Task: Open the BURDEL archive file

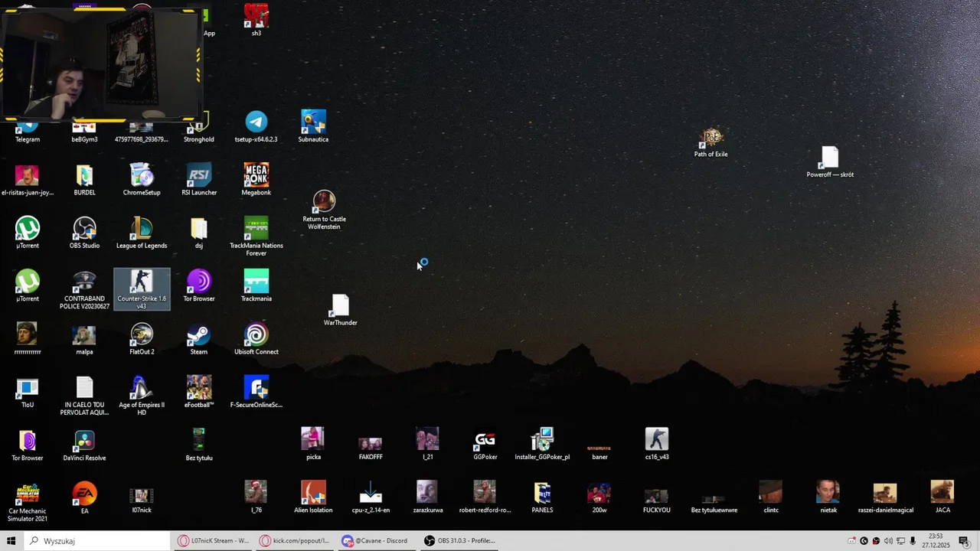Action: [x=84, y=180]
